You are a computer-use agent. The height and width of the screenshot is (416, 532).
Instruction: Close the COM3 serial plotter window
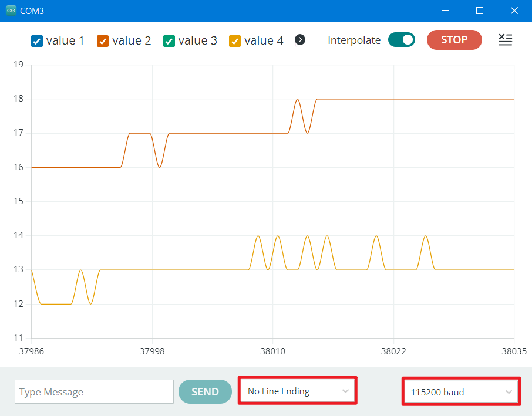click(514, 11)
